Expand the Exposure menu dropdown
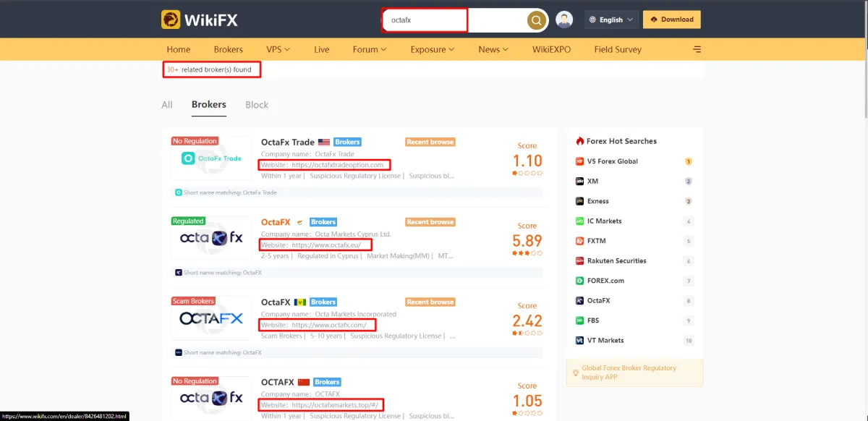This screenshot has height=421, width=868. [x=433, y=49]
